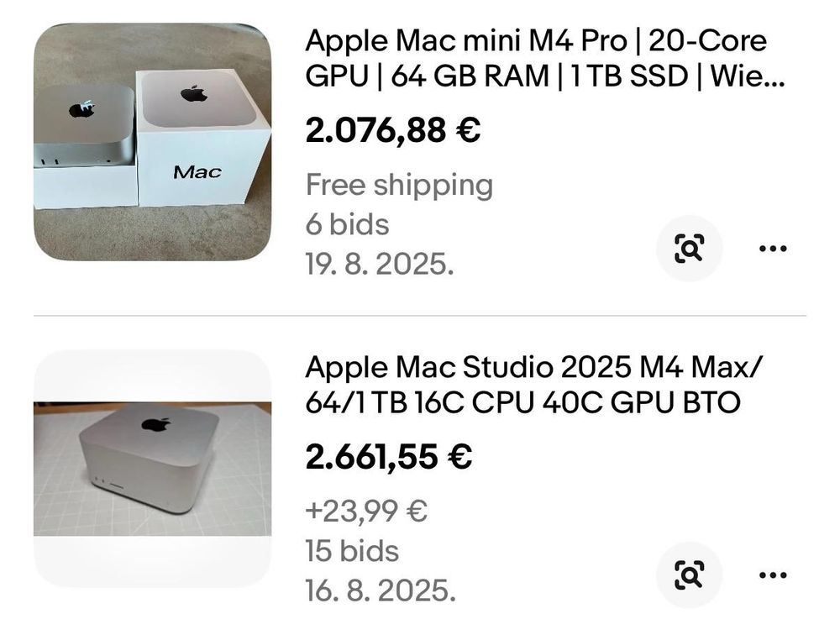Open three-dot menu for Mac Studio listing

click(772, 575)
